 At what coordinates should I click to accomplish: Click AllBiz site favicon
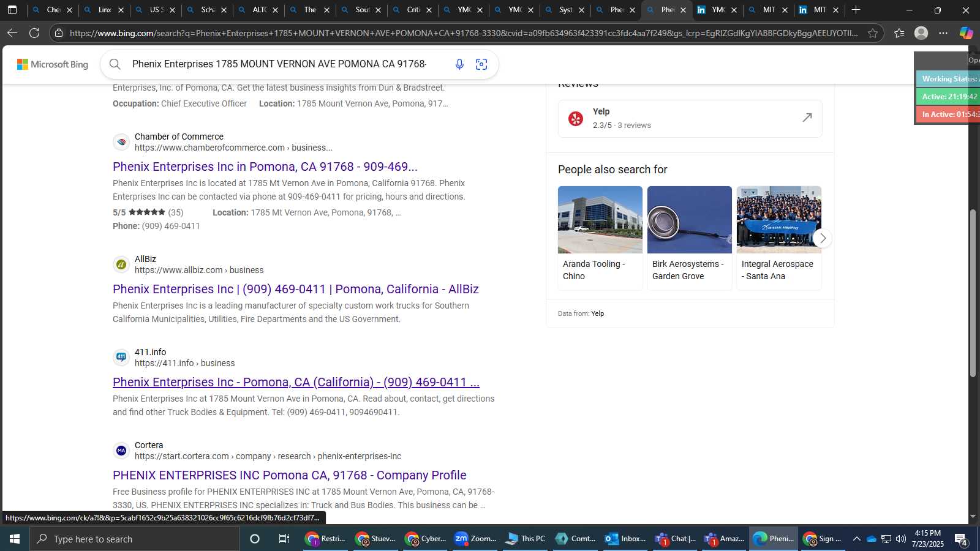121,264
